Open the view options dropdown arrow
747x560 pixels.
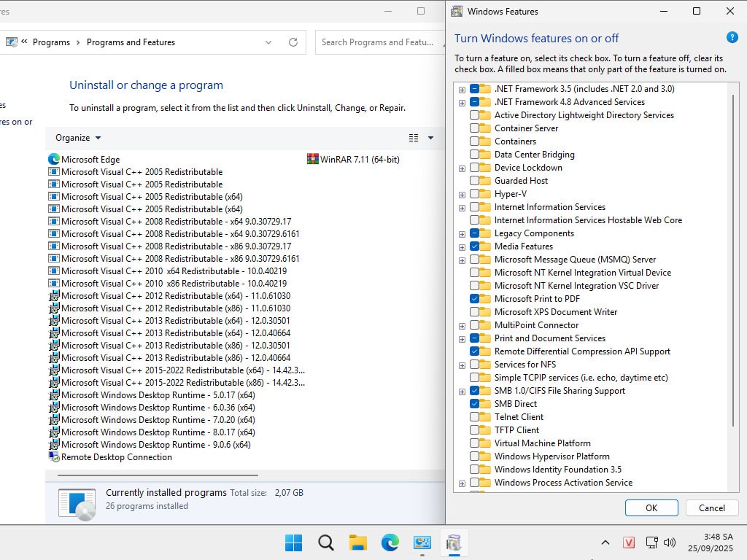430,138
